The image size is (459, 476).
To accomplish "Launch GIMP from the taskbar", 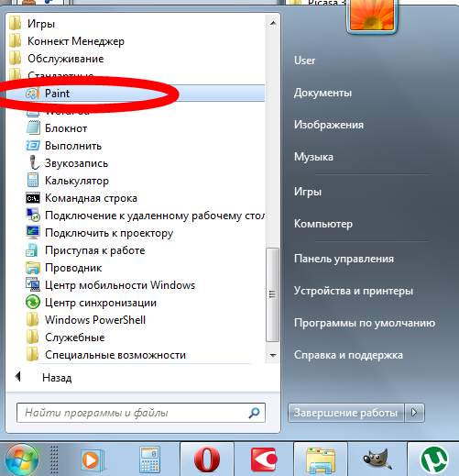I will (x=377, y=459).
